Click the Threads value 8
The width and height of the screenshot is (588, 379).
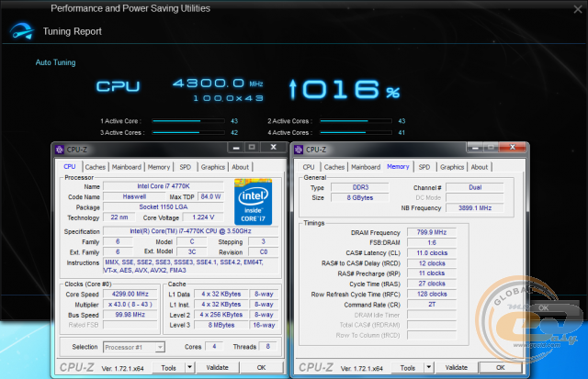[267, 347]
